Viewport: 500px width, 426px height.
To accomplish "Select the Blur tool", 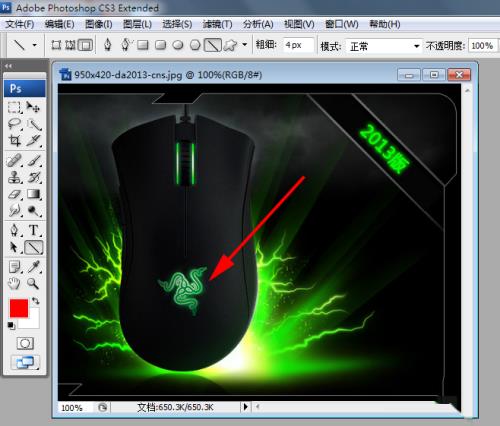I will pyautogui.click(x=14, y=210).
